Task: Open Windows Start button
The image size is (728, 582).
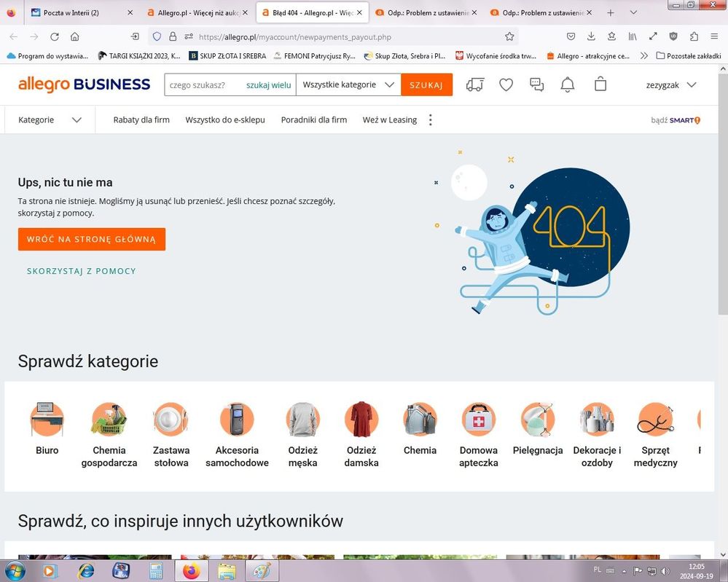Action: (14, 571)
